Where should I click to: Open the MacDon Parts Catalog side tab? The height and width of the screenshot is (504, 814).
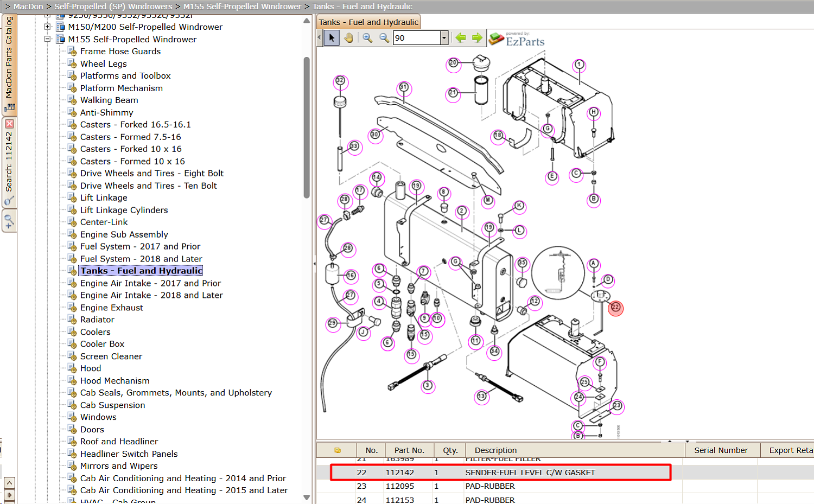point(9,64)
